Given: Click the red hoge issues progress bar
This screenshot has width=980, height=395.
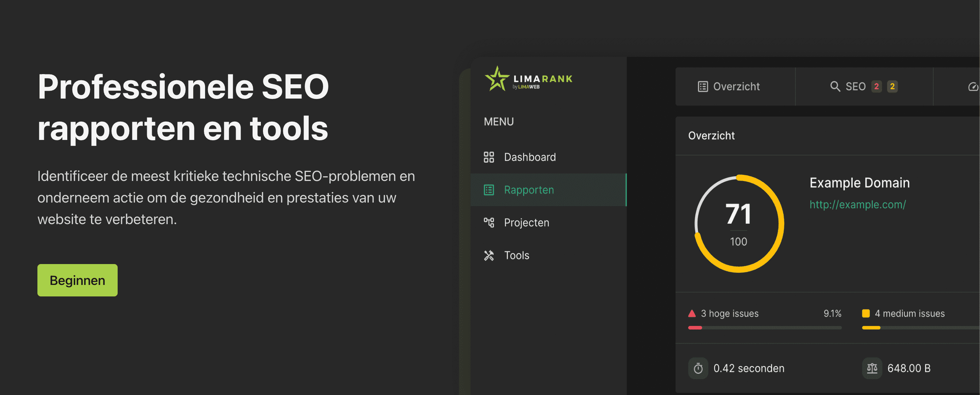Looking at the screenshot, I should point(765,328).
